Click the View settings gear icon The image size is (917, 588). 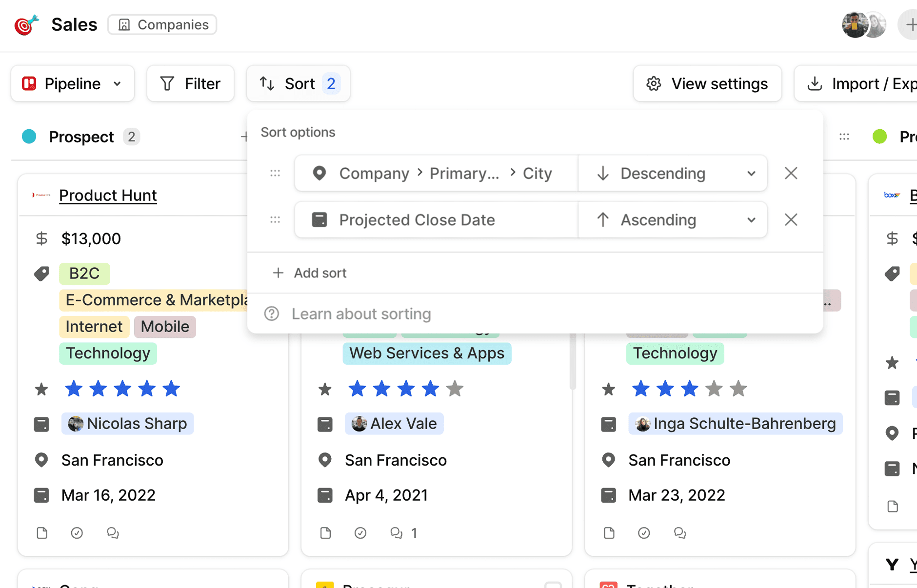(654, 83)
